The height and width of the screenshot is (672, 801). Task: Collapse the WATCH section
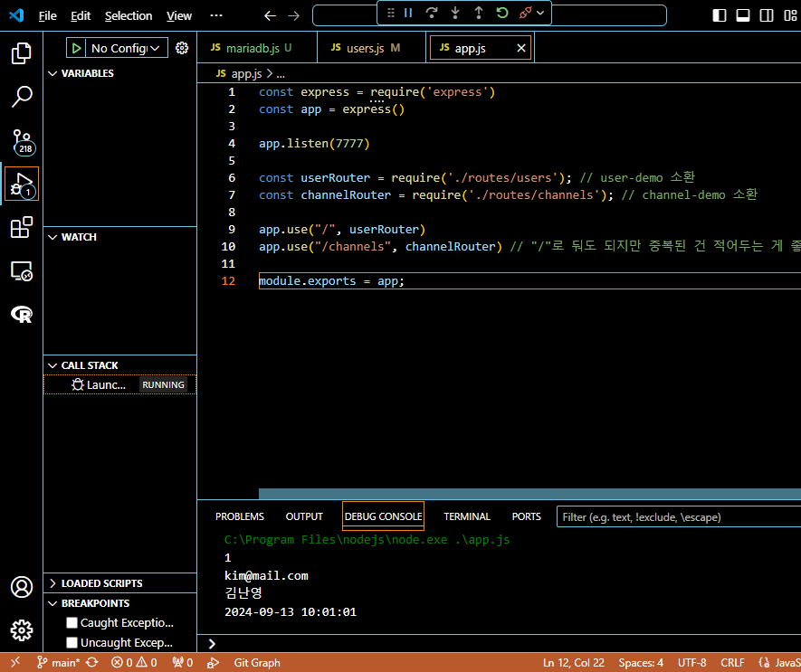120,237
